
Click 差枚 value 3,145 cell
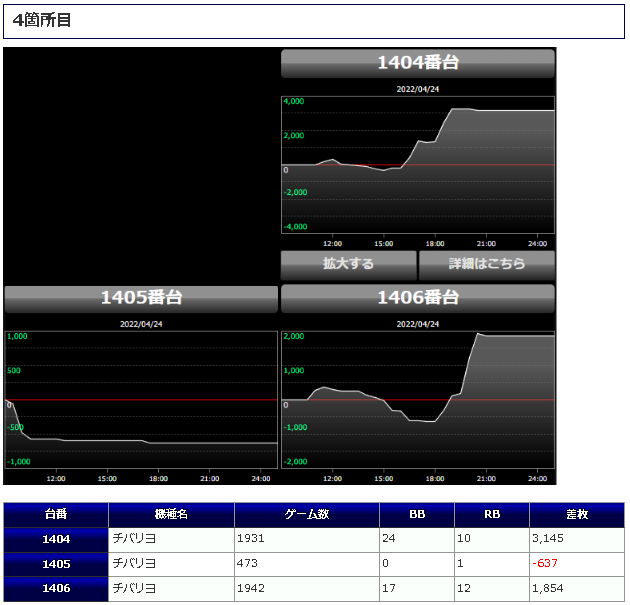577,540
